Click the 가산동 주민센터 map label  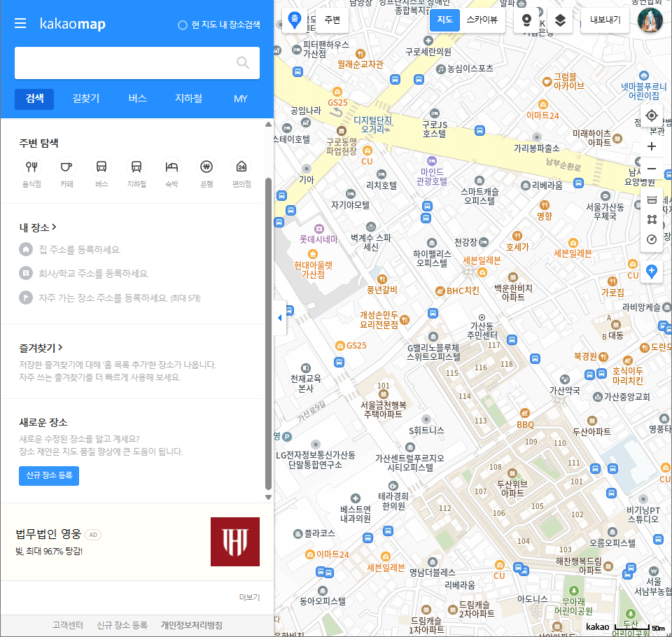pyautogui.click(x=482, y=330)
